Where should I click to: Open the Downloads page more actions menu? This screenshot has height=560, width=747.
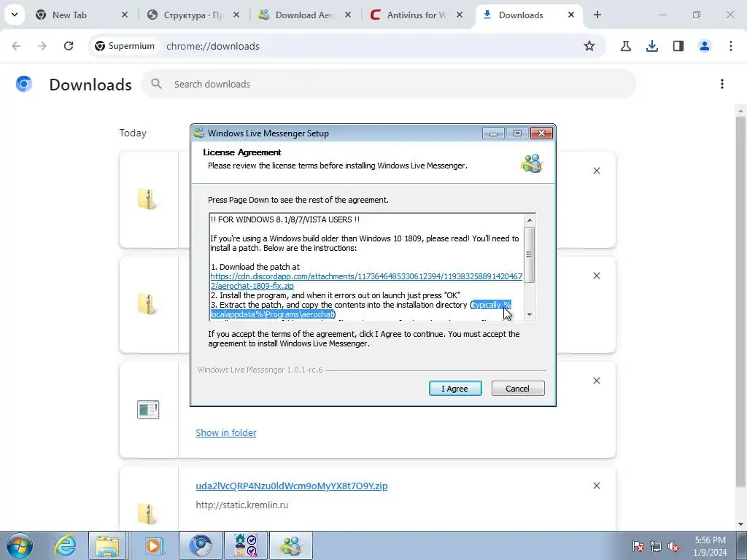tap(722, 85)
